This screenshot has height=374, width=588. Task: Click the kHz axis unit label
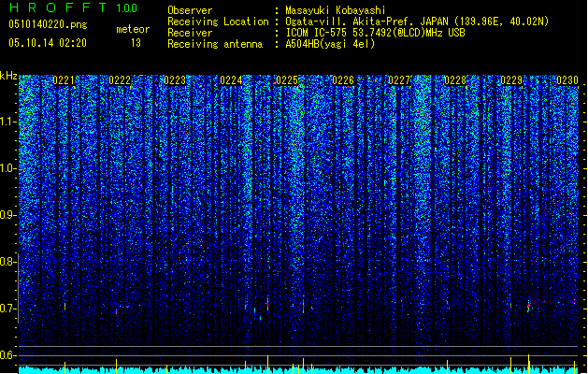pyautogui.click(x=8, y=76)
